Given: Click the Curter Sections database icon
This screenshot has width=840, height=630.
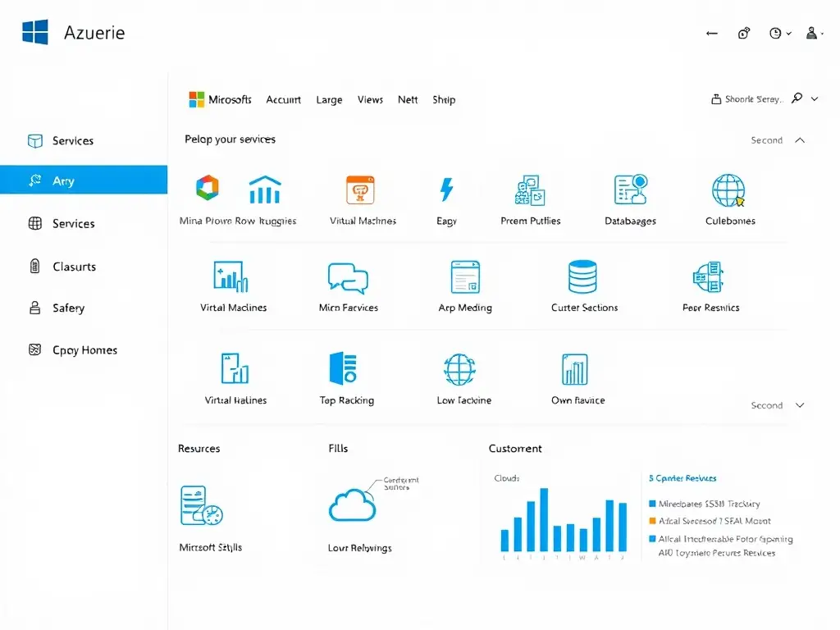Looking at the screenshot, I should click(582, 279).
